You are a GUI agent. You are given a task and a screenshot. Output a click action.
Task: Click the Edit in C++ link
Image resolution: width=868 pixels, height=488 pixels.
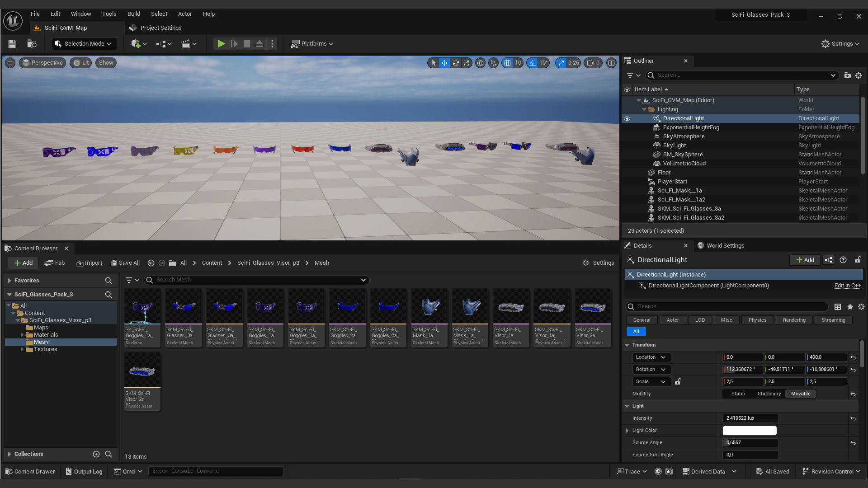[x=847, y=286]
